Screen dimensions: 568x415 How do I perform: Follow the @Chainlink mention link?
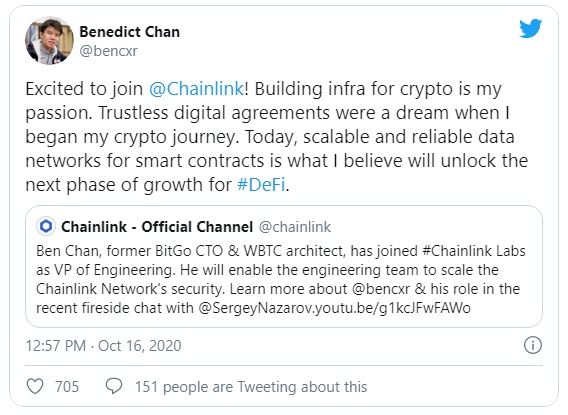coord(197,89)
